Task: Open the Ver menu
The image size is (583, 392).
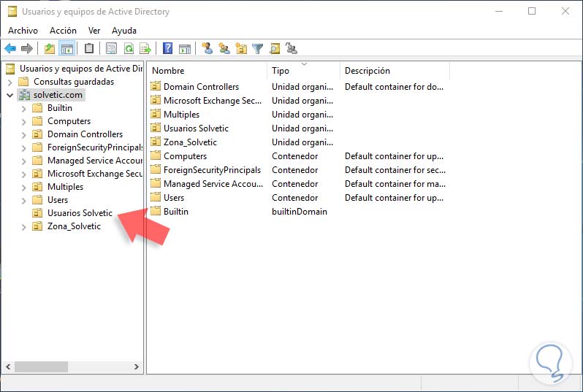Action: 94,31
